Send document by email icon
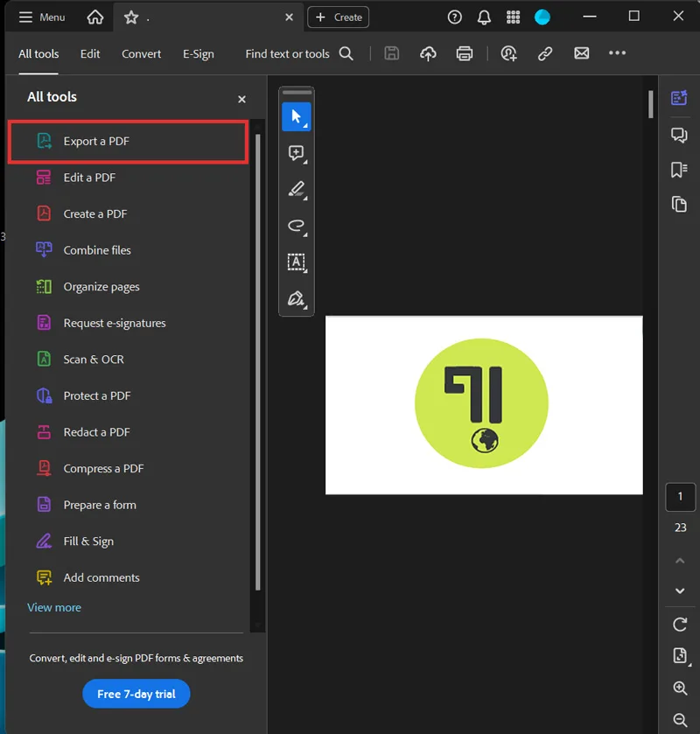Image resolution: width=700 pixels, height=734 pixels. coord(581,52)
